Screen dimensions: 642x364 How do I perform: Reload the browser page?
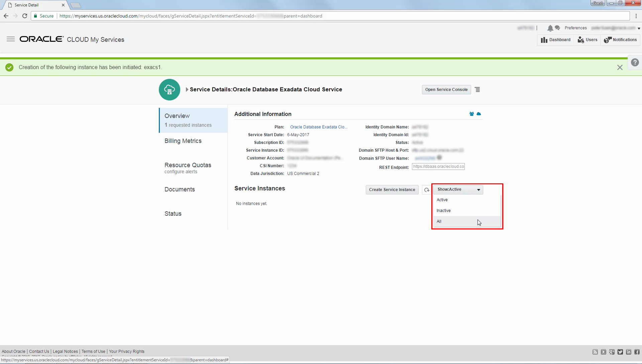[25, 16]
